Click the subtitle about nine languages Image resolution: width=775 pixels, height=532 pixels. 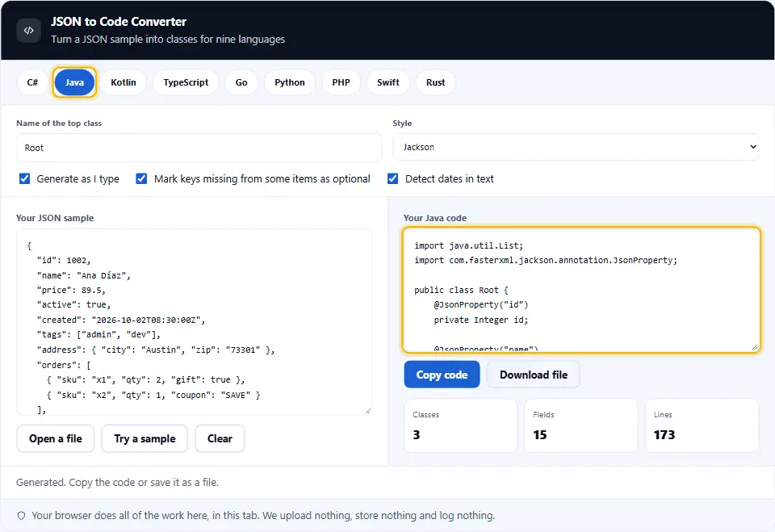168,39
